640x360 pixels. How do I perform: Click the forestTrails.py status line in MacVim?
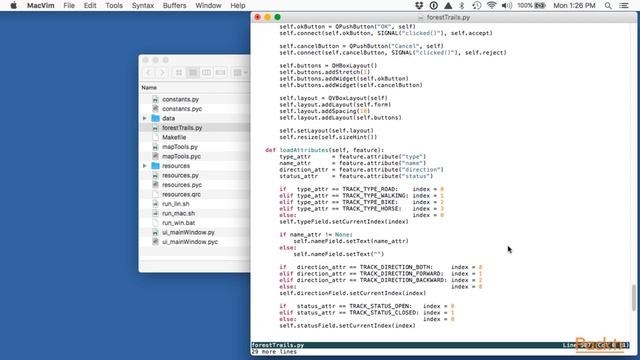tap(440, 345)
